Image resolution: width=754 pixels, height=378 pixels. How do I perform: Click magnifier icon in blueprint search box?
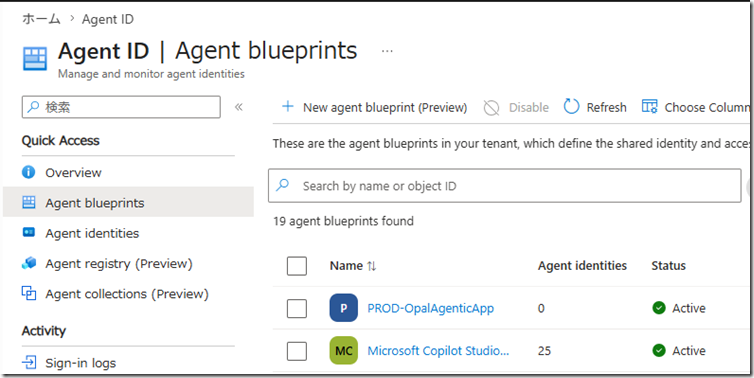click(x=283, y=185)
